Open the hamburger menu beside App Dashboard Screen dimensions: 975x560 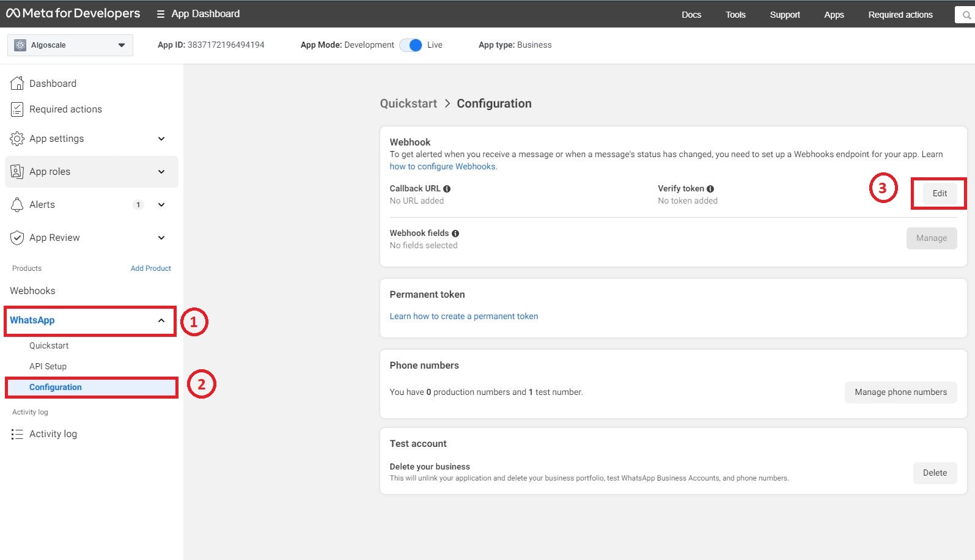pyautogui.click(x=161, y=14)
